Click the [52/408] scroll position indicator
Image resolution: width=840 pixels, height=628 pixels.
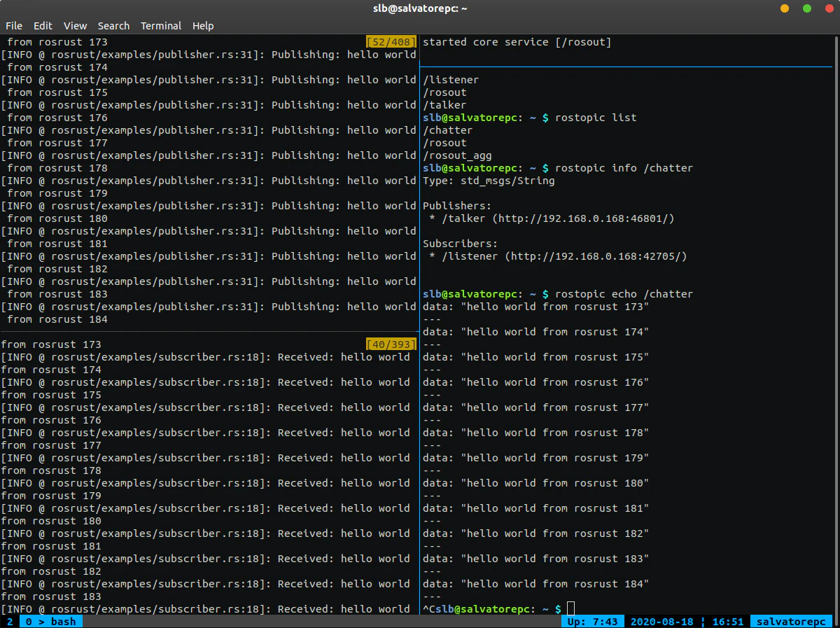391,42
